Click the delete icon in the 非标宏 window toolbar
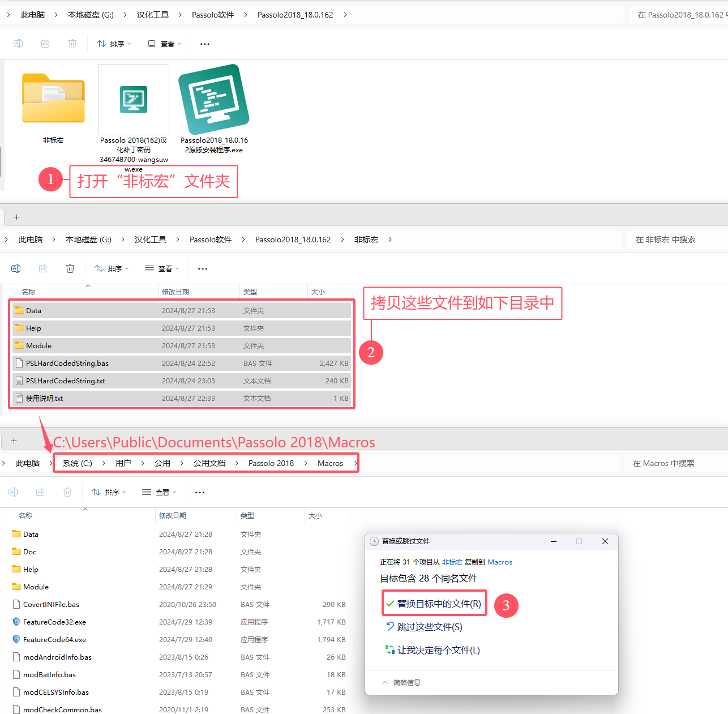Image resolution: width=728 pixels, height=714 pixels. 70,268
